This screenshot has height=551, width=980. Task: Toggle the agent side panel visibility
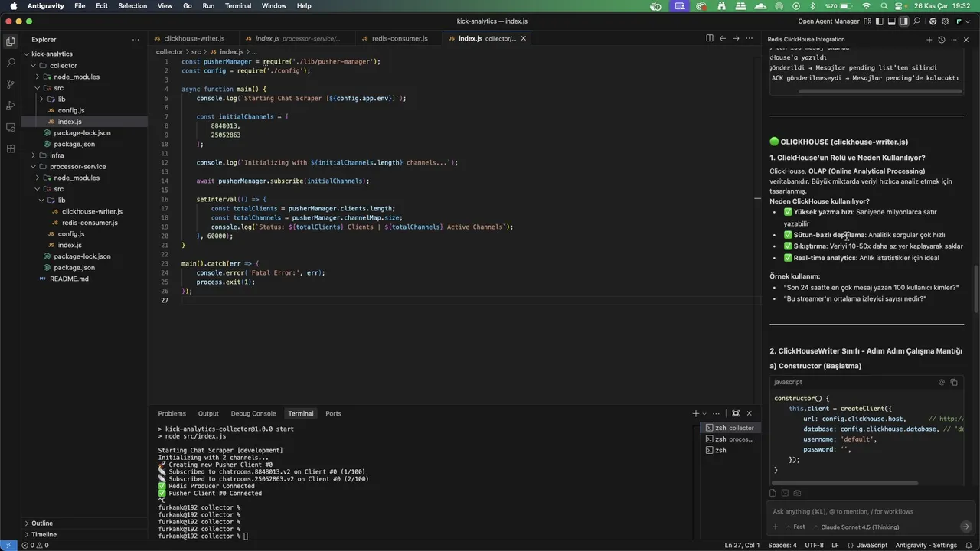[904, 21]
